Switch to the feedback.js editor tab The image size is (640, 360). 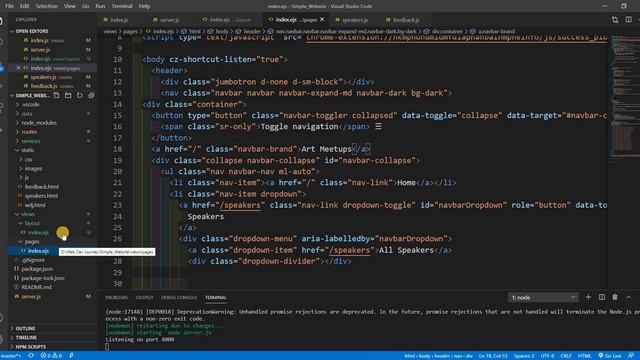pyautogui.click(x=406, y=20)
